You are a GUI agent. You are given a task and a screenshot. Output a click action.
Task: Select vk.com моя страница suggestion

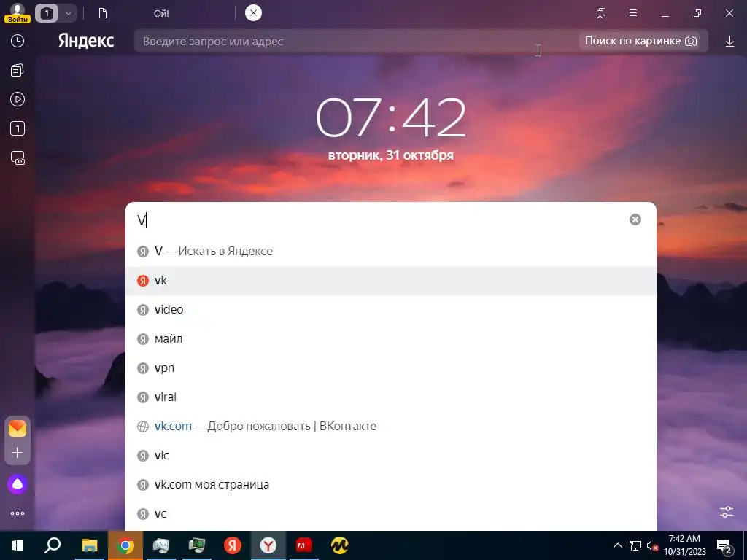click(x=391, y=485)
